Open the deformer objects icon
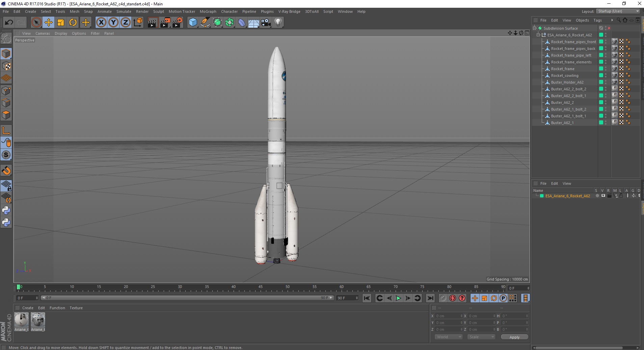The width and height of the screenshot is (644, 350). click(242, 23)
